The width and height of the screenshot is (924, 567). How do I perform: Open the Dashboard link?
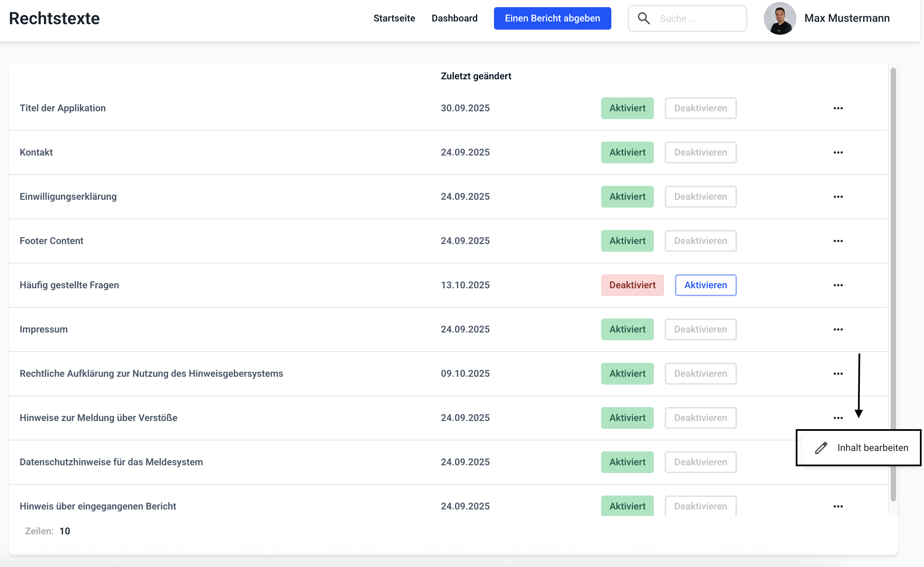point(454,18)
